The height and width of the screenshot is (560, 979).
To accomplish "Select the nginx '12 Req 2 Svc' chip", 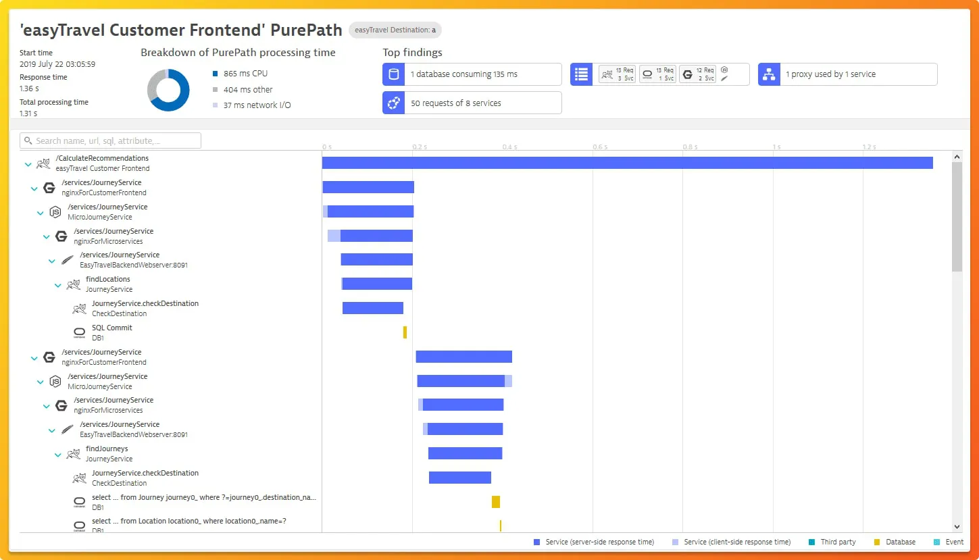I will pyautogui.click(x=697, y=74).
